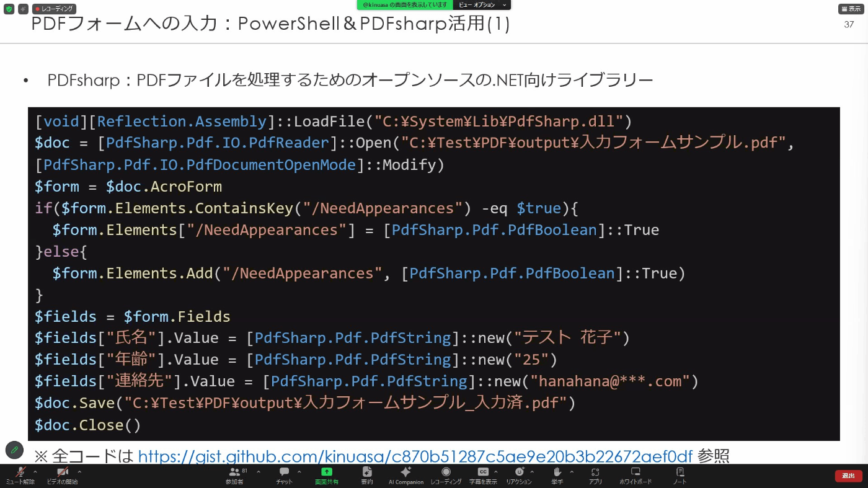
Task: Open the リアクション reactions menu
Action: click(519, 476)
